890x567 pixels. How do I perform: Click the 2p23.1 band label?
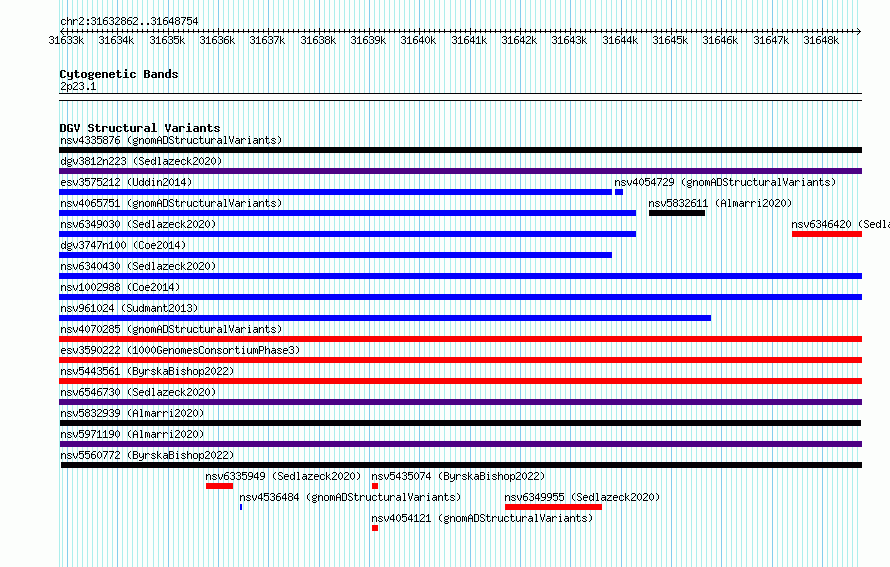click(x=78, y=86)
